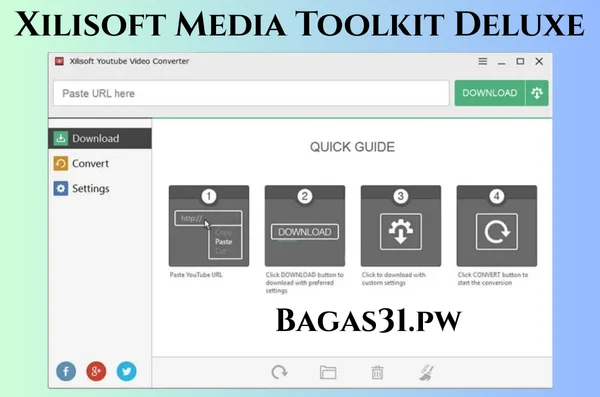The height and width of the screenshot is (397, 600).
Task: Open output folder icon in bottom toolbar
Action: pyautogui.click(x=328, y=372)
